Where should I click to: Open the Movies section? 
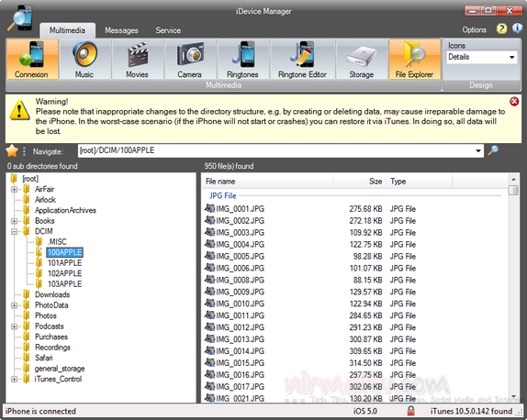pos(137,60)
